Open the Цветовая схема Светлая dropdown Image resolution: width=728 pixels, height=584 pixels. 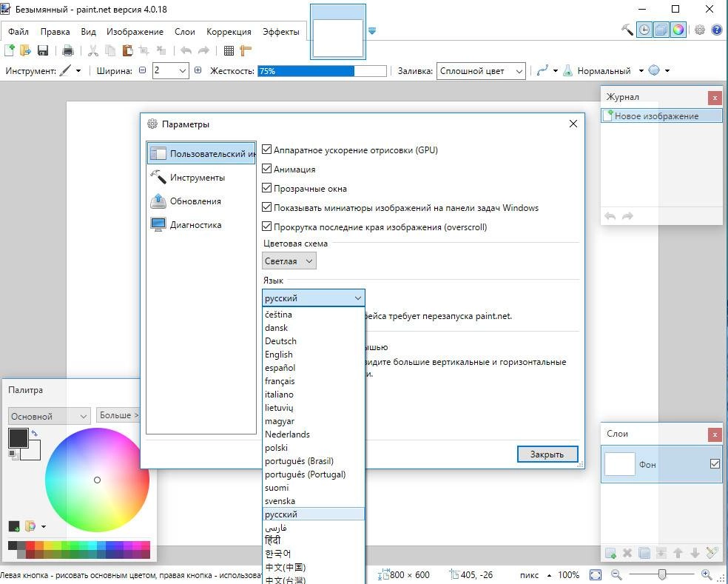289,261
